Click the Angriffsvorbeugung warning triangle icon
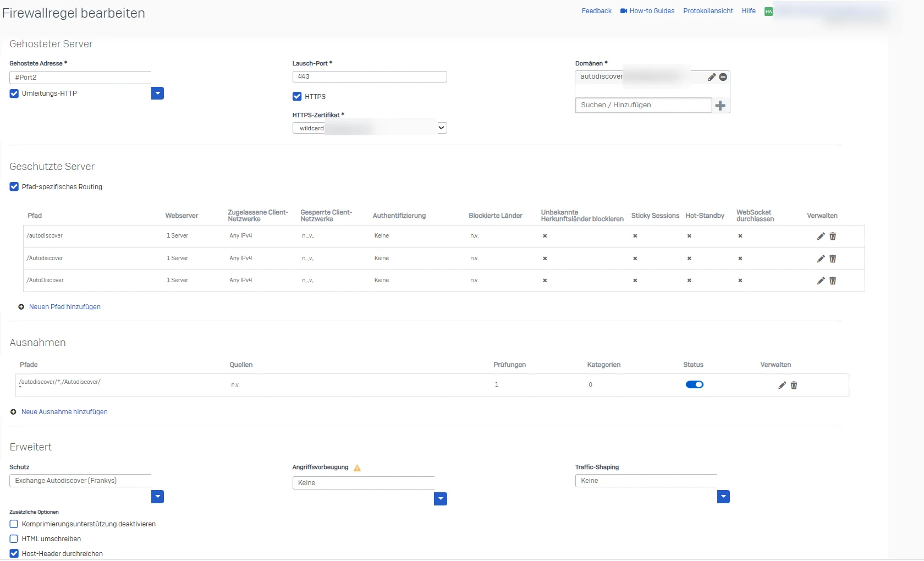Image resolution: width=924 pixels, height=561 pixels. coord(357,468)
